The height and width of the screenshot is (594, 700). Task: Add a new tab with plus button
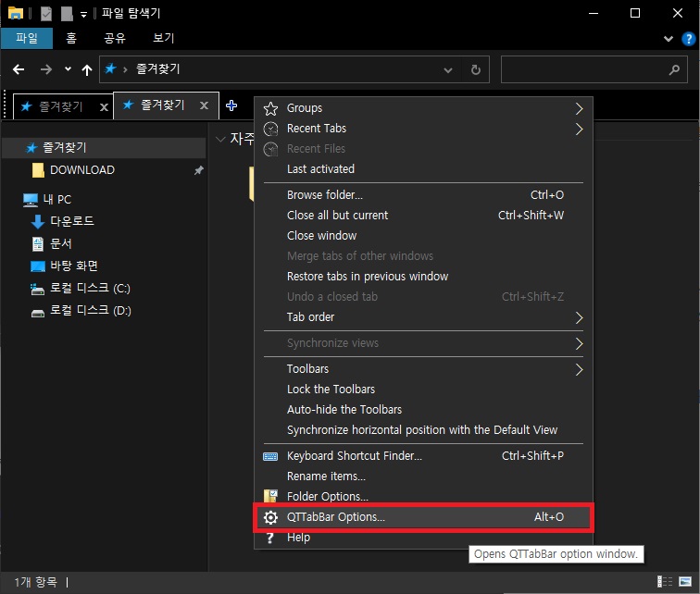tap(231, 105)
